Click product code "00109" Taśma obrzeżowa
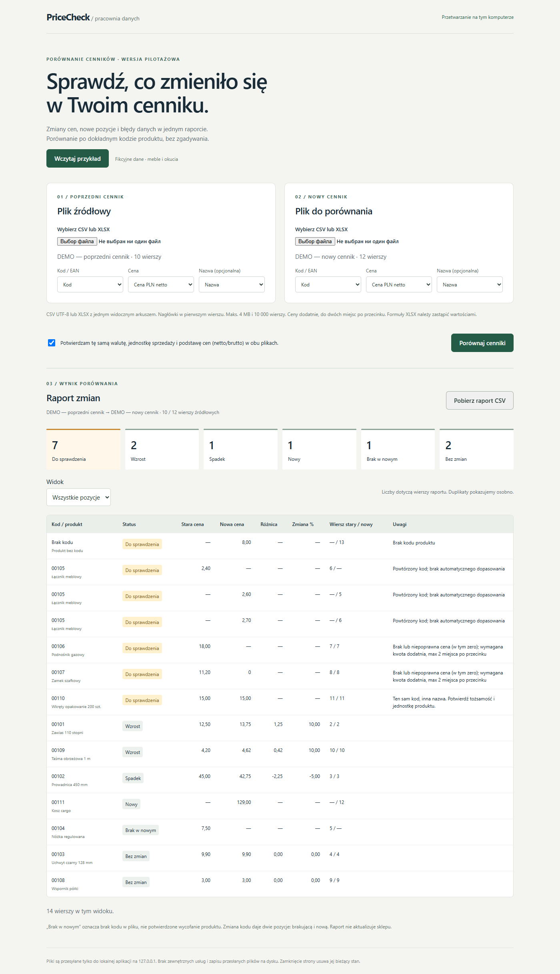Screen dimensions: 560x974 tap(58, 750)
